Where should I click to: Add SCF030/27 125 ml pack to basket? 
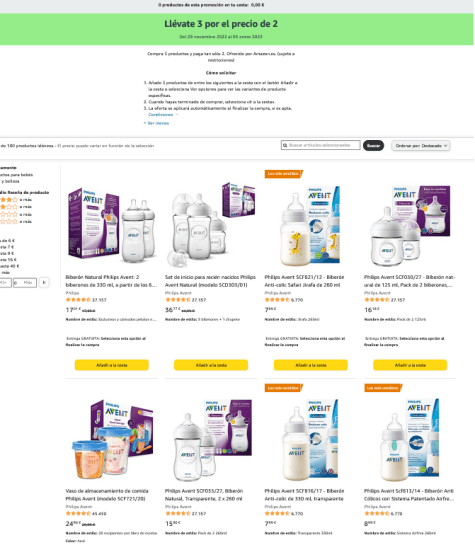[x=410, y=365]
